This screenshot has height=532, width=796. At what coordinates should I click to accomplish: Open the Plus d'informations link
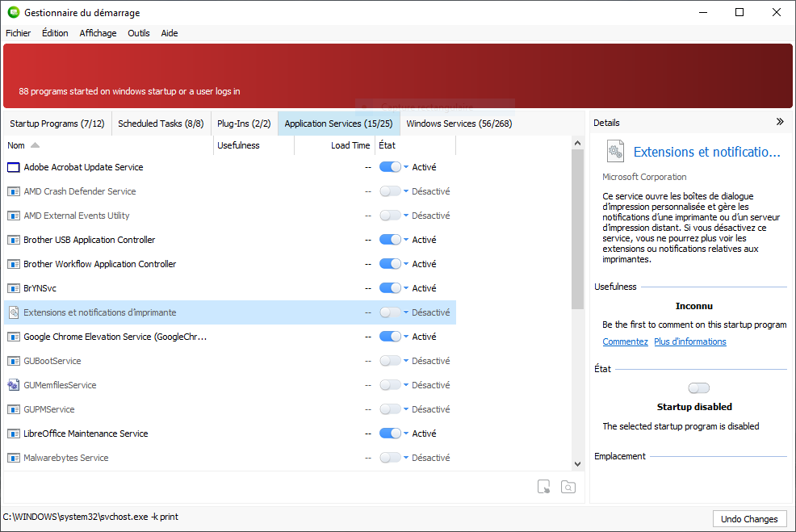(689, 341)
